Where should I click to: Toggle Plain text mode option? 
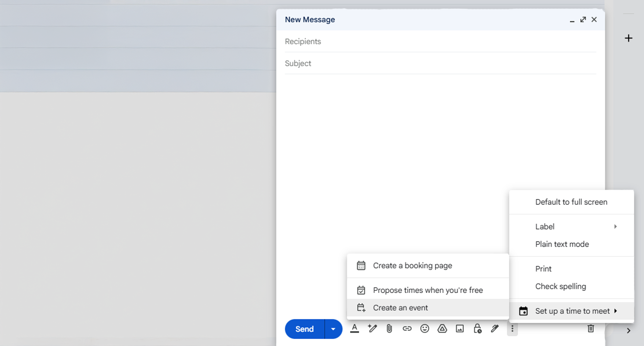(x=562, y=244)
